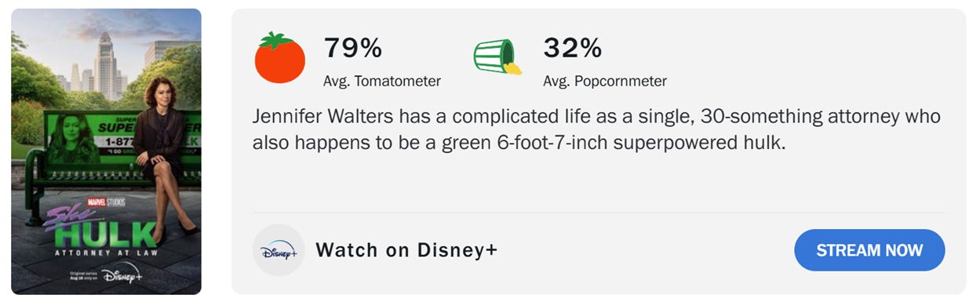Click the Marvel Studios logo on the poster
980x302 pixels.
click(x=106, y=202)
